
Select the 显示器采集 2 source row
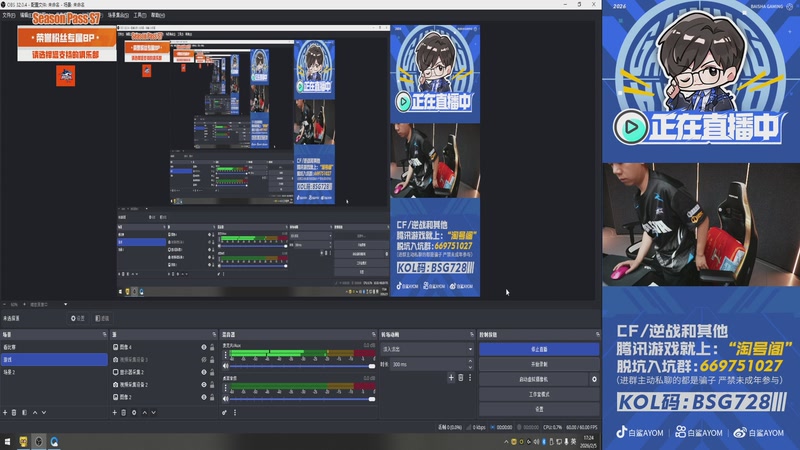point(162,372)
